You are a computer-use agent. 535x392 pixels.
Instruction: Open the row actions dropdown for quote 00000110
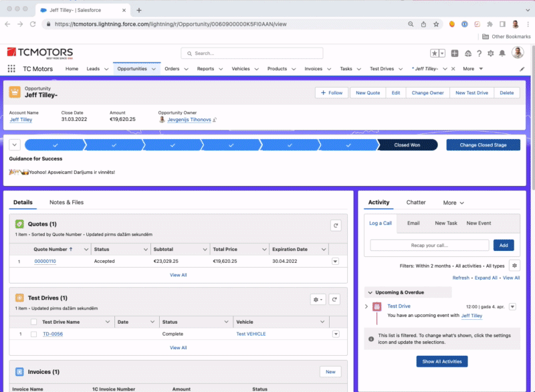[x=336, y=262]
